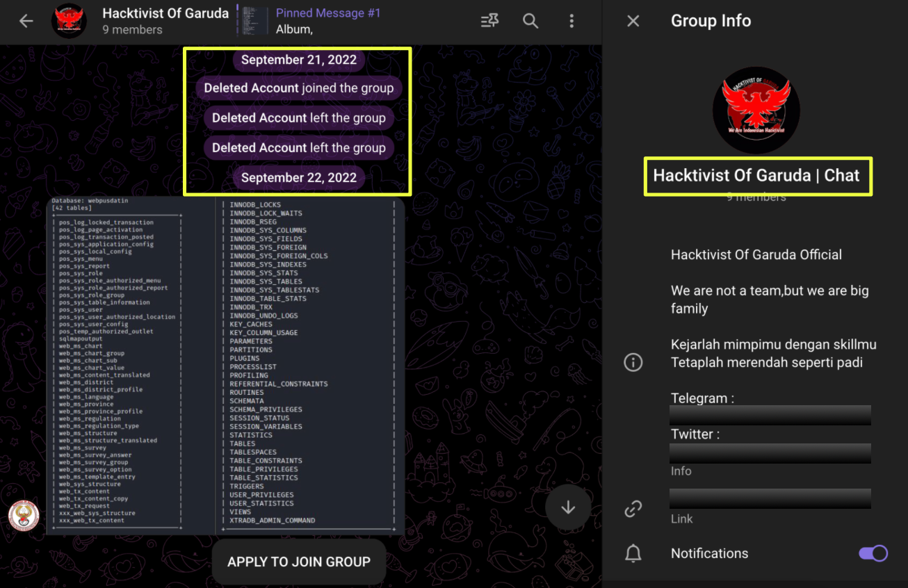Open Pinned Message #1 Album
Image resolution: width=908 pixels, height=588 pixels.
[328, 21]
